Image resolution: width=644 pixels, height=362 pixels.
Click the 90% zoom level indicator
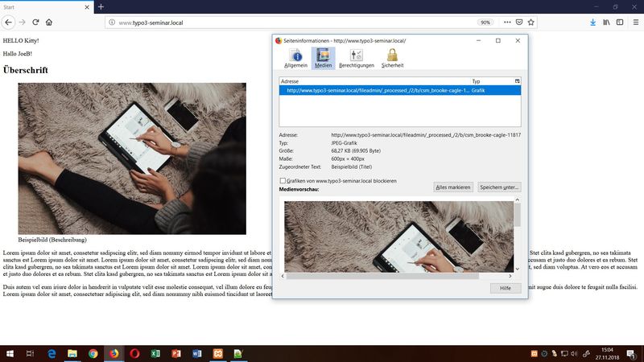[485, 23]
